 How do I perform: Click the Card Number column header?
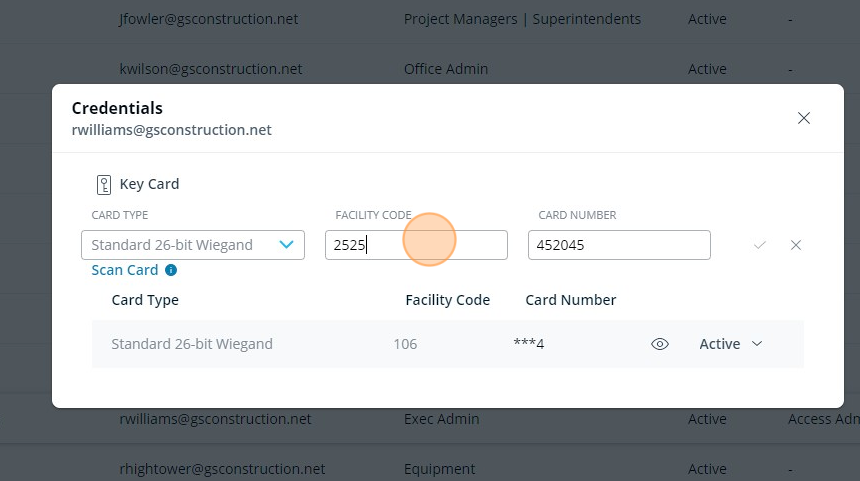coord(570,300)
